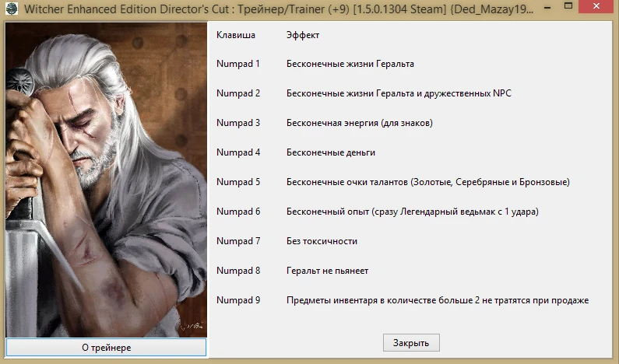Click the Эффект column header

pos(303,35)
